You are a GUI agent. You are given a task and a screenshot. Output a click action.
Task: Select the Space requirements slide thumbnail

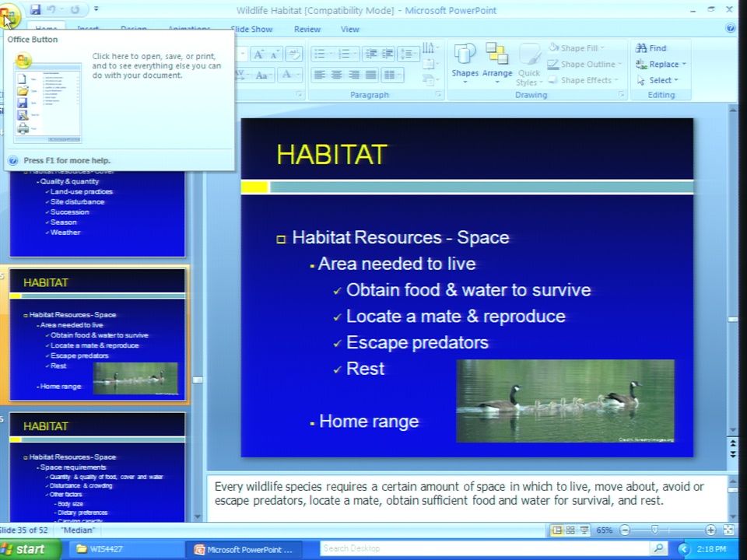point(97,467)
